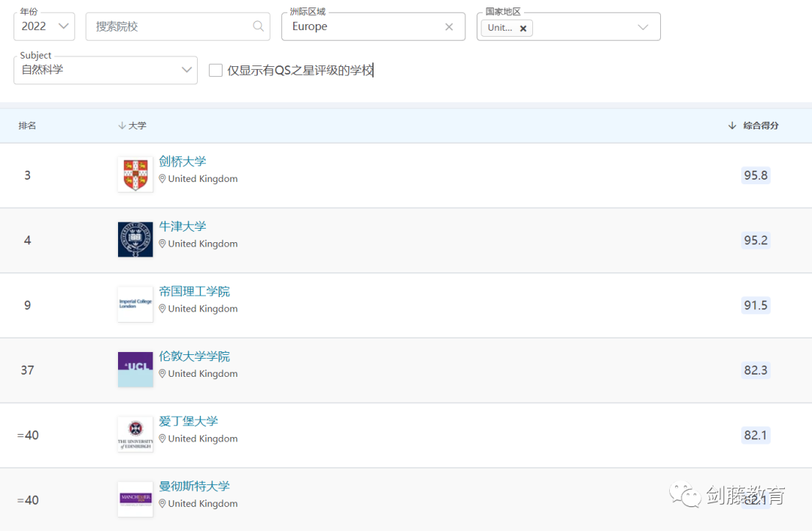Click the Imperial College London logo
Viewport: 812px width, 531px height.
click(135, 305)
